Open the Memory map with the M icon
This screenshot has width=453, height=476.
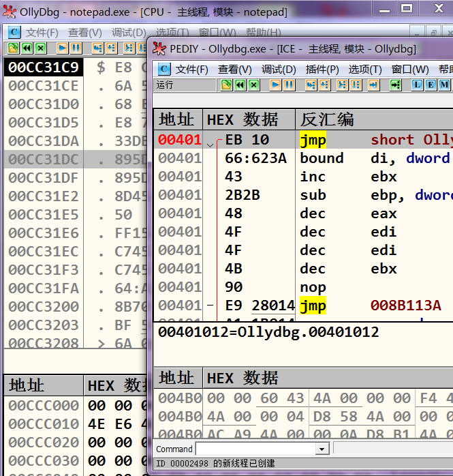click(445, 85)
